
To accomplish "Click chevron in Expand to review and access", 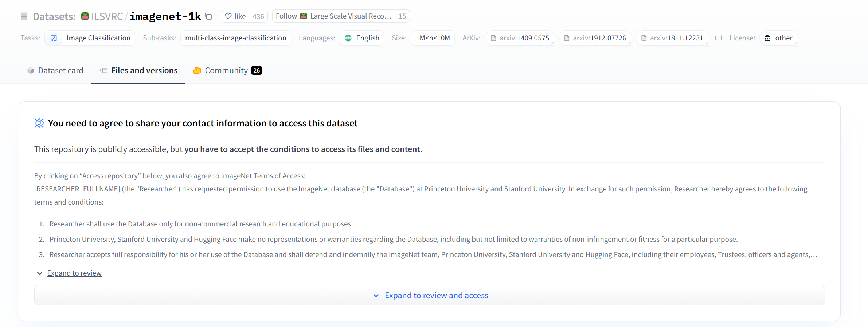I will tap(376, 296).
